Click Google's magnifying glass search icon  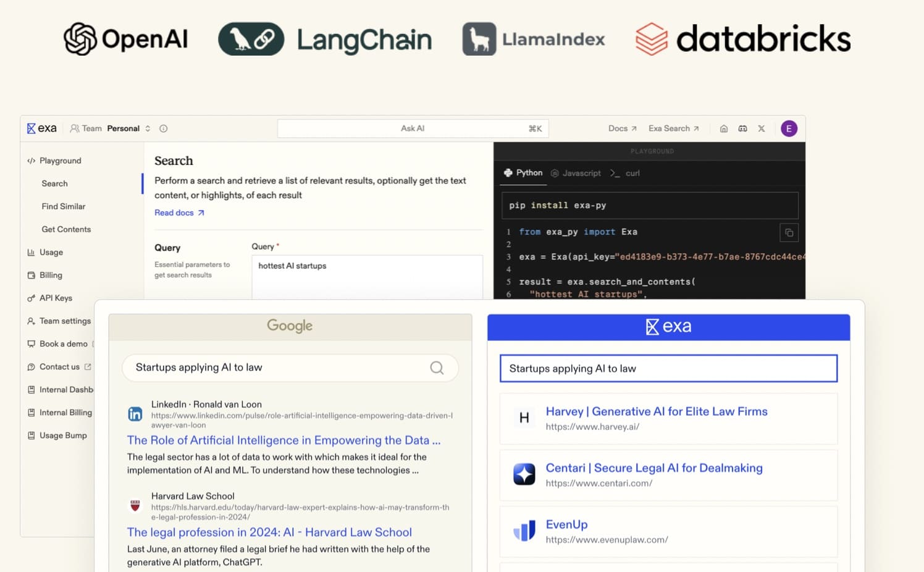tap(437, 368)
